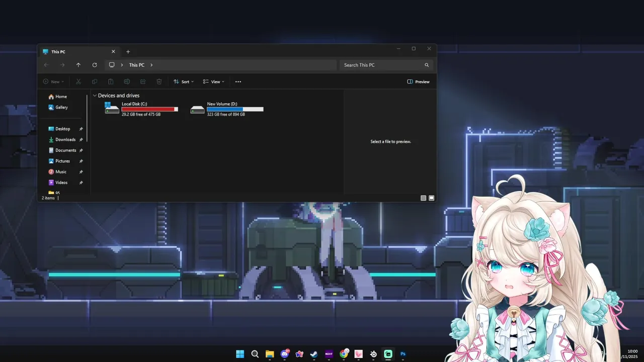Screen dimensions: 644x362
Task: Go up one folder with the Up arrow
Action: click(x=78, y=65)
